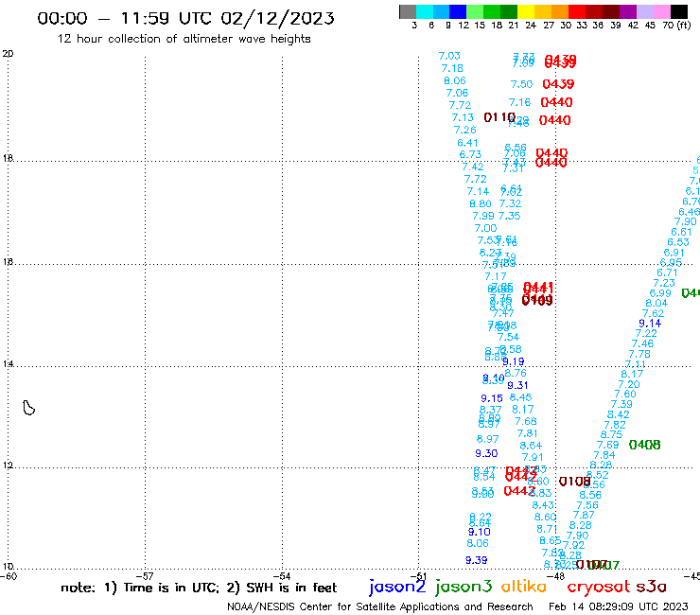Click the altika satellite label
This screenshot has width=700, height=615.
pos(523,587)
